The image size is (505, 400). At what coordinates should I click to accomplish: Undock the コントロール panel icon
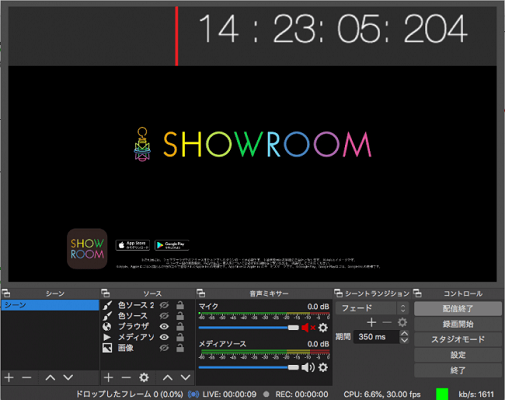tap(417, 293)
